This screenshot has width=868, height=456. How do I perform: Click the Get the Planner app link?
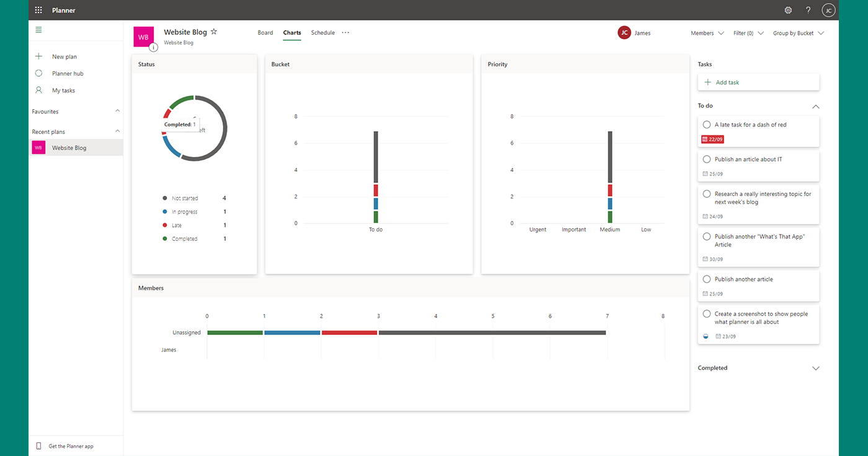pos(70,445)
